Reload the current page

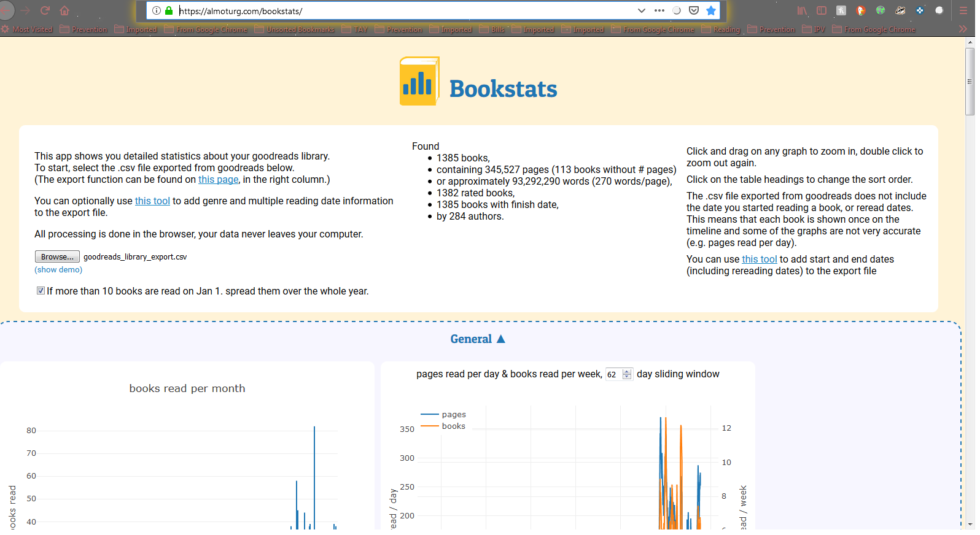45,10
